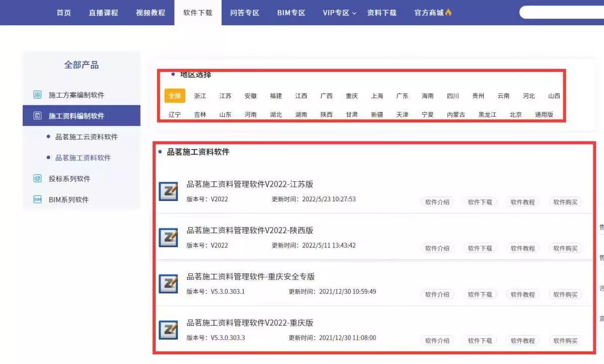This screenshot has height=364, width=604.
Task: Click the 重庆安全专版 software product icon
Action: point(168,284)
